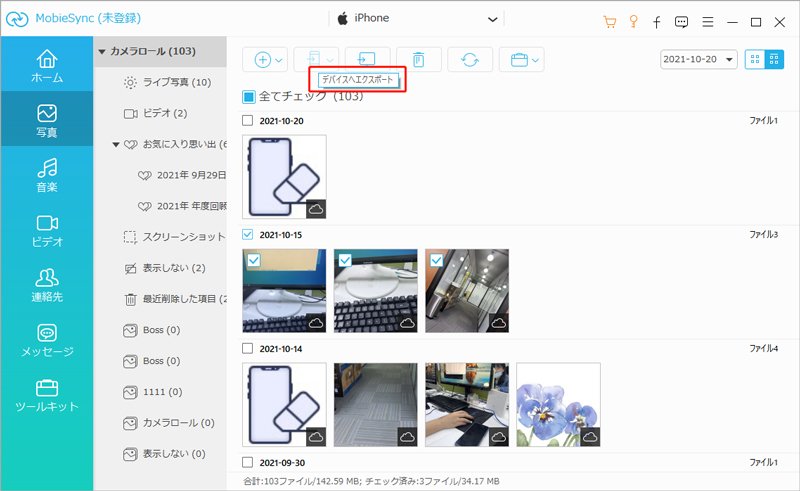
Task: Check the 2021-10-20 date group checkbox
Action: (247, 120)
